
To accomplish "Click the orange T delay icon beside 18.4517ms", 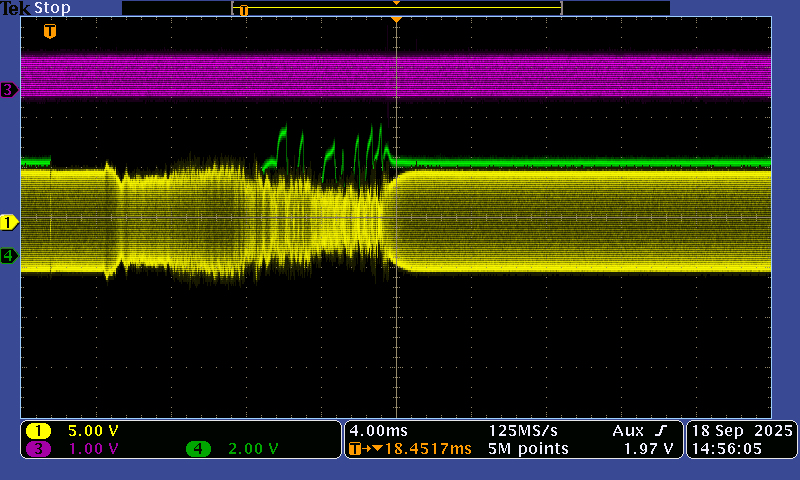I will (356, 449).
